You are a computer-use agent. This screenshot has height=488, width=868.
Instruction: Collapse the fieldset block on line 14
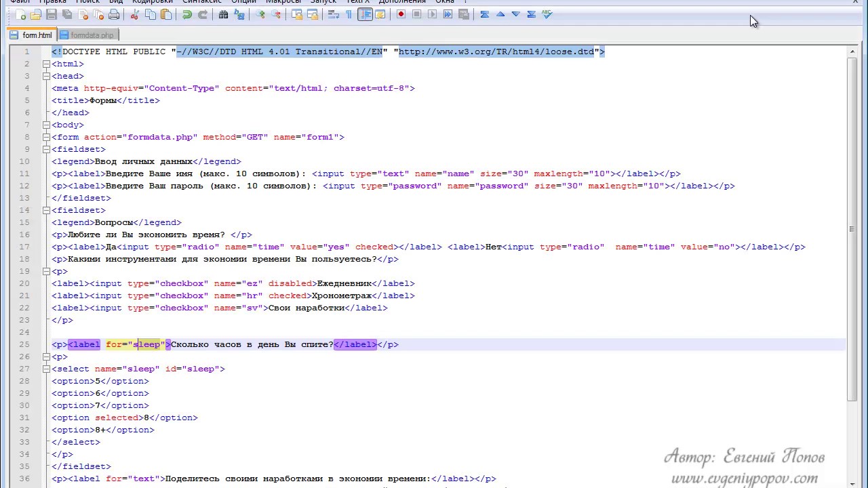coord(46,210)
